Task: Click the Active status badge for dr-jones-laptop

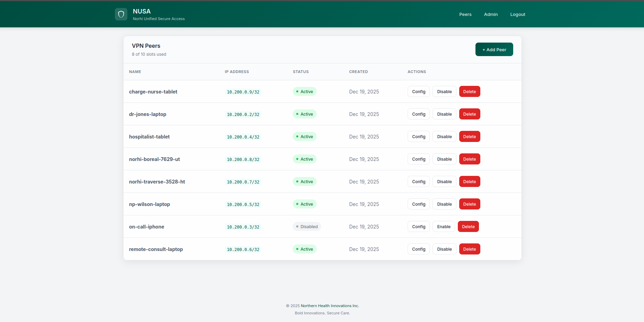Action: pyautogui.click(x=305, y=114)
